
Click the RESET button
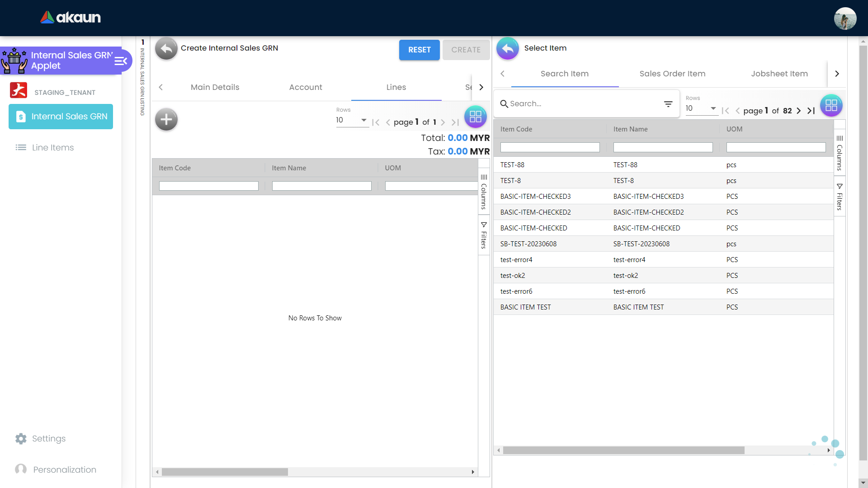pos(419,50)
